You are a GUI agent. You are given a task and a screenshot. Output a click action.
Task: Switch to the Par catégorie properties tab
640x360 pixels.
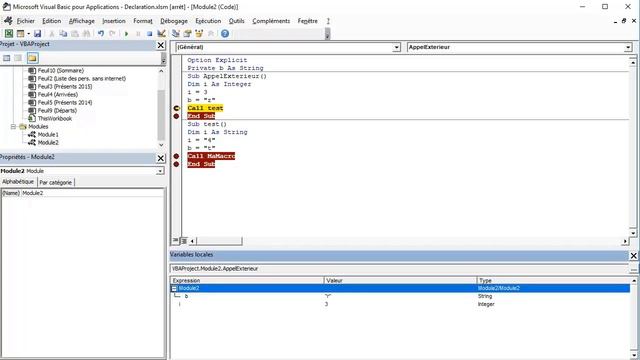(x=56, y=182)
